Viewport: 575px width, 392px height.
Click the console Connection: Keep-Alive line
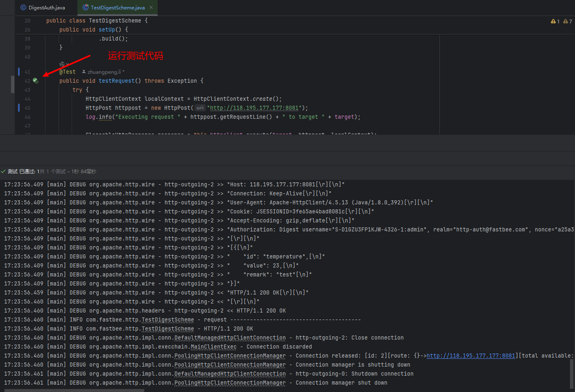pyautogui.click(x=168, y=193)
